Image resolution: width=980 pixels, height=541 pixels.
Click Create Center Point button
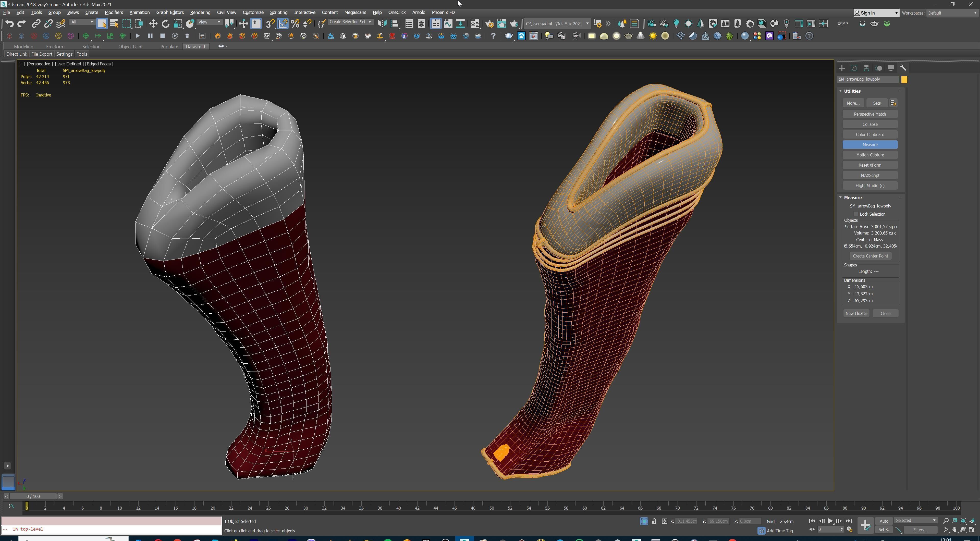(x=870, y=256)
